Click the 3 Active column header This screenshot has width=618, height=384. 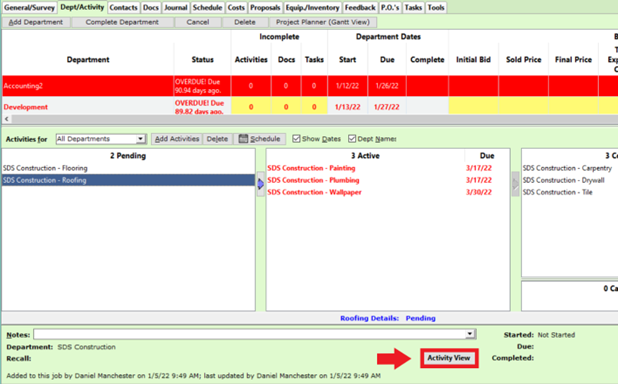coord(365,156)
